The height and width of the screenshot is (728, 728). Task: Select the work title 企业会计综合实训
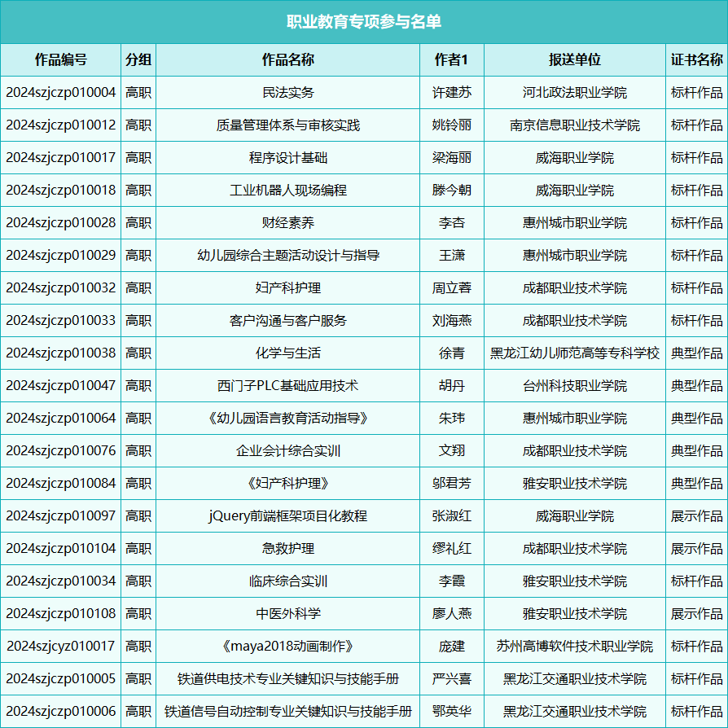click(287, 450)
